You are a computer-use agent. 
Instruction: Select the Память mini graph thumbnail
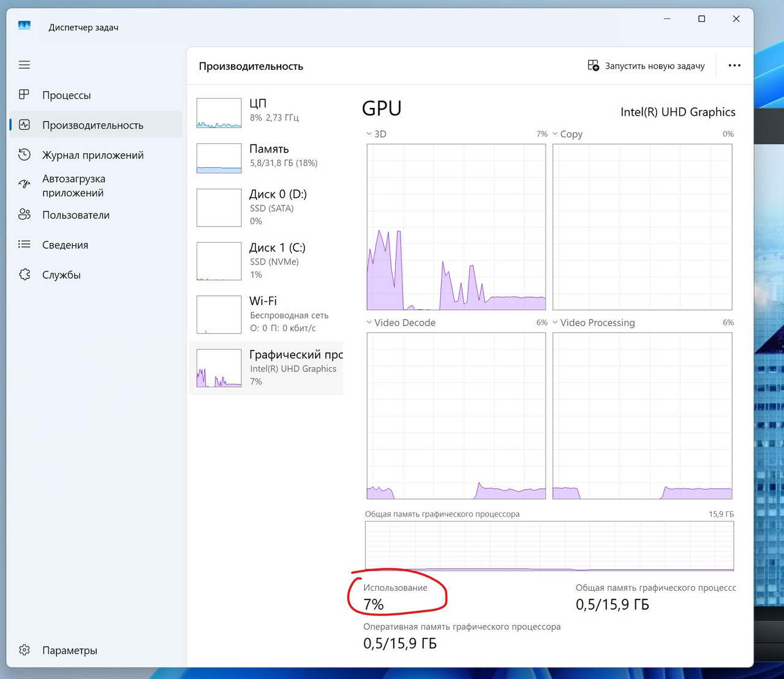(x=219, y=158)
